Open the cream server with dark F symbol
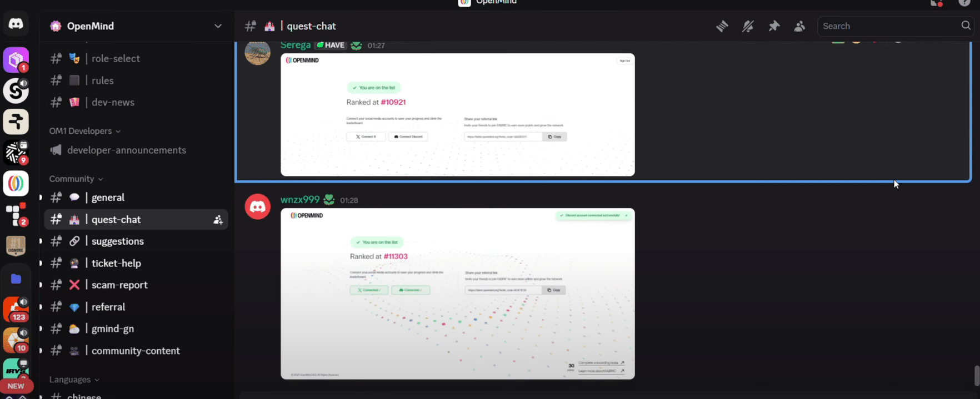980x399 pixels. [x=16, y=122]
